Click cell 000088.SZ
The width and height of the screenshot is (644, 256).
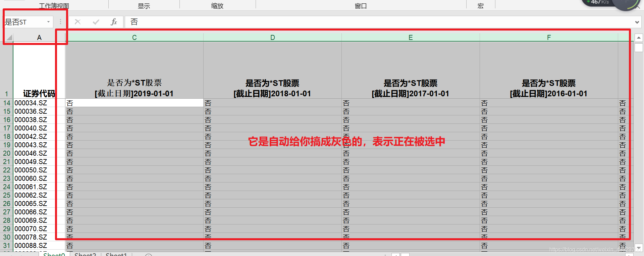(x=39, y=245)
